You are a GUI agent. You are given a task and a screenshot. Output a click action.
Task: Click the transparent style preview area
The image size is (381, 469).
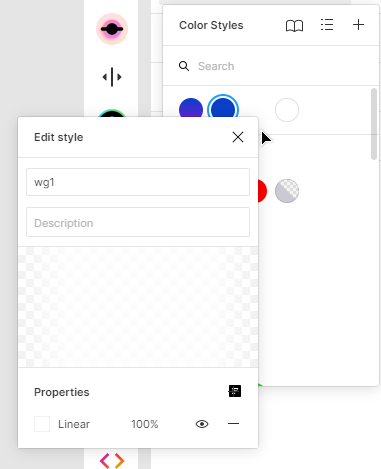[138, 307]
